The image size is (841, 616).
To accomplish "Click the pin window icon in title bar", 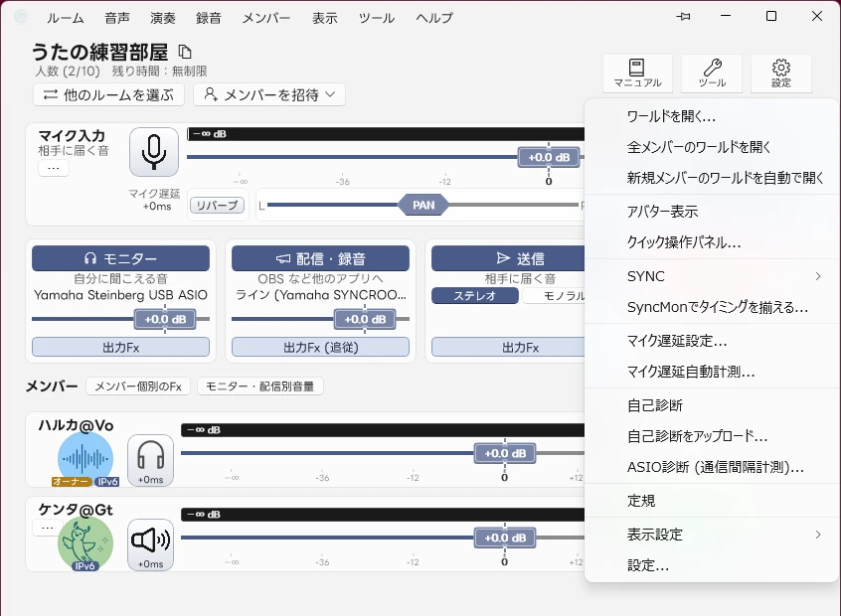I will [683, 17].
